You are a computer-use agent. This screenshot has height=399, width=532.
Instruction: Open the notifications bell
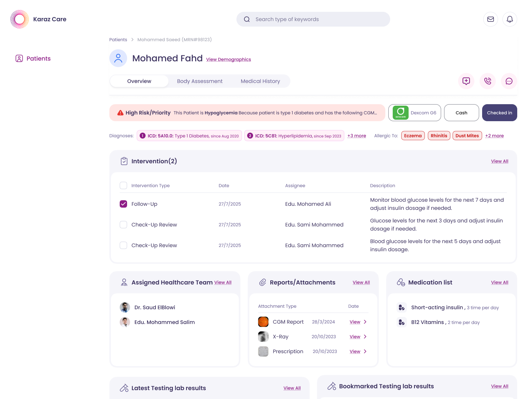[510, 19]
